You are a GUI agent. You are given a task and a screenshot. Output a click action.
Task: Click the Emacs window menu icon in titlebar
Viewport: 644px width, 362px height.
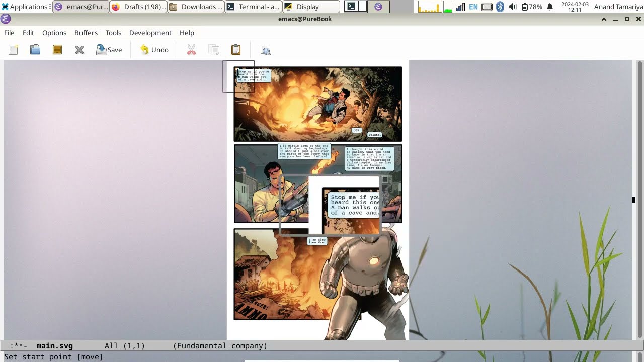coord(6,19)
